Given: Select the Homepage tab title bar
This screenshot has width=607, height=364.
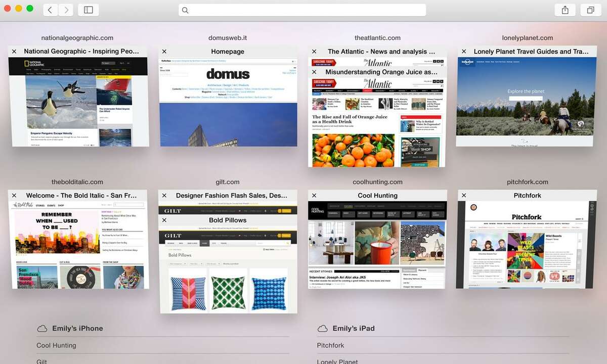Looking at the screenshot, I should 228,52.
